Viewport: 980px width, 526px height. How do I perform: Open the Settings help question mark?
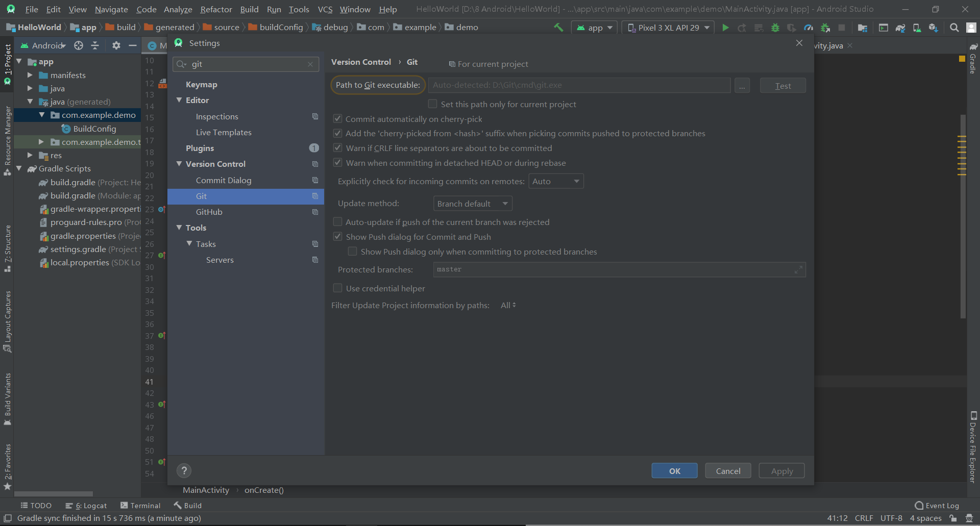tap(184, 470)
